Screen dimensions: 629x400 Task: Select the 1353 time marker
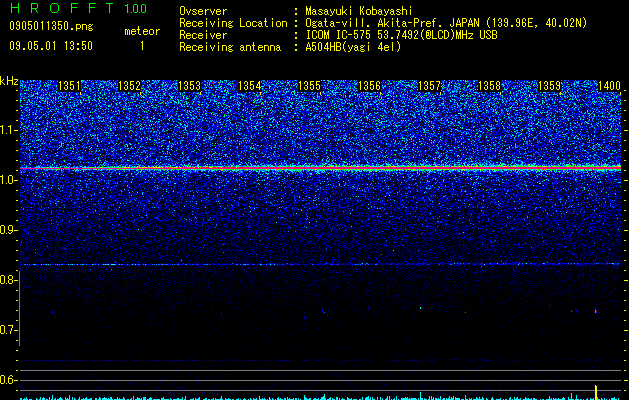tap(189, 86)
